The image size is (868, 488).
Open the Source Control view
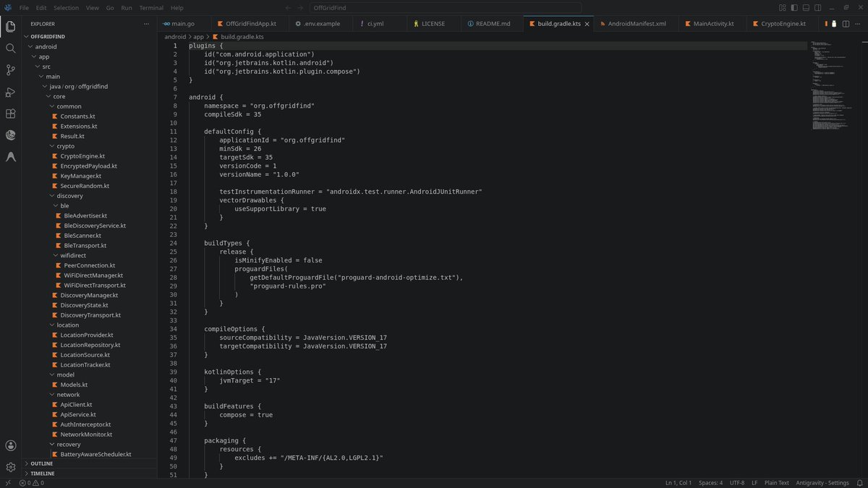11,70
